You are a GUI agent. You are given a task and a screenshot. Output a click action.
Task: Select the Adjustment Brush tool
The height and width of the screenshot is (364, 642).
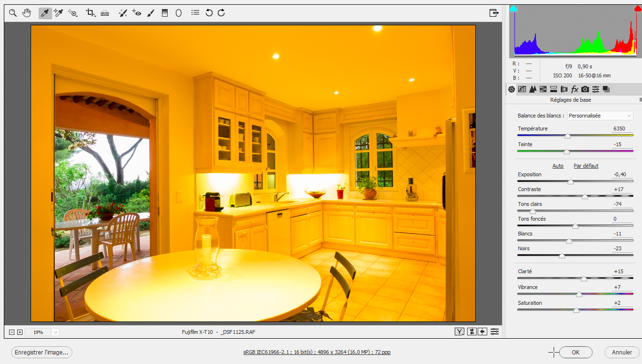tap(150, 13)
